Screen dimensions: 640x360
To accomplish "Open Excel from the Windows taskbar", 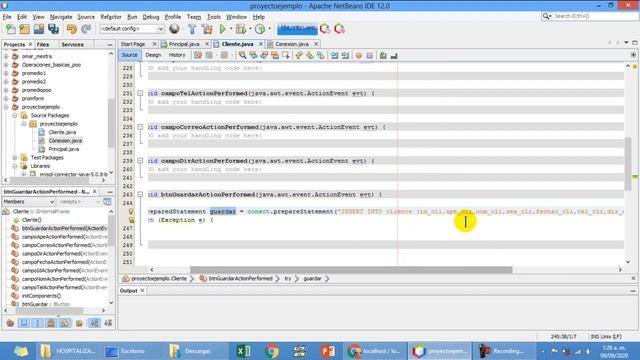I will 244,351.
